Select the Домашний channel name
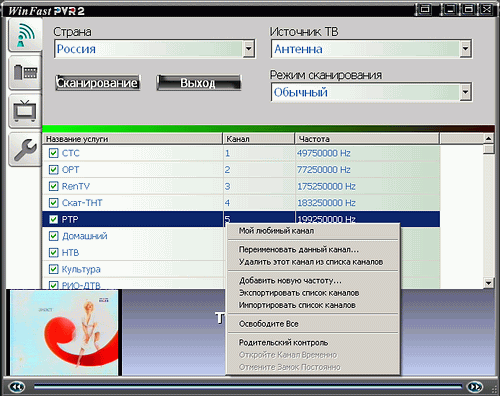The width and height of the screenshot is (500, 396). coord(85,236)
